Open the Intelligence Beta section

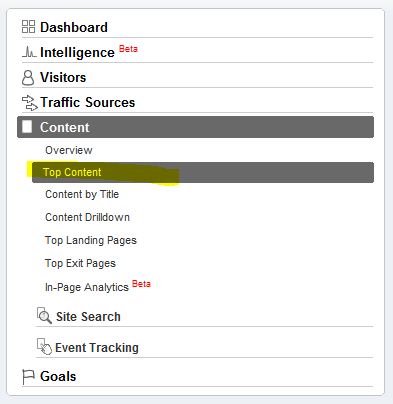(89, 52)
